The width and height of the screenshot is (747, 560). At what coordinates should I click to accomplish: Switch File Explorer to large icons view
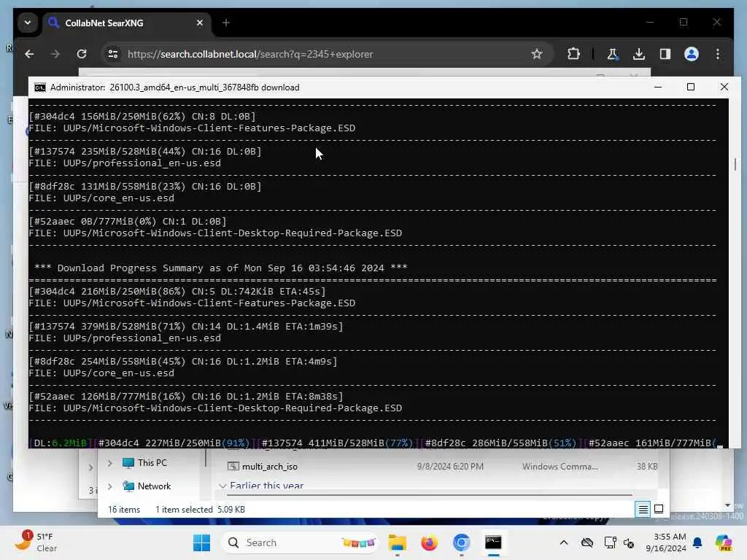659,510
